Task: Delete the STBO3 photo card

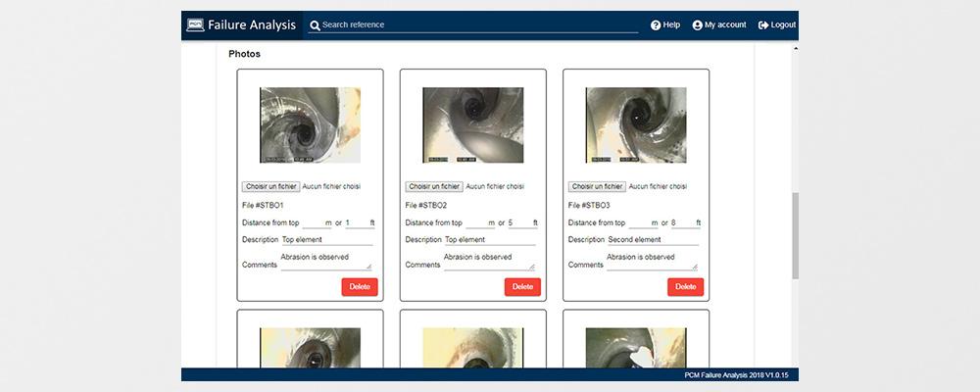Action: 686,287
